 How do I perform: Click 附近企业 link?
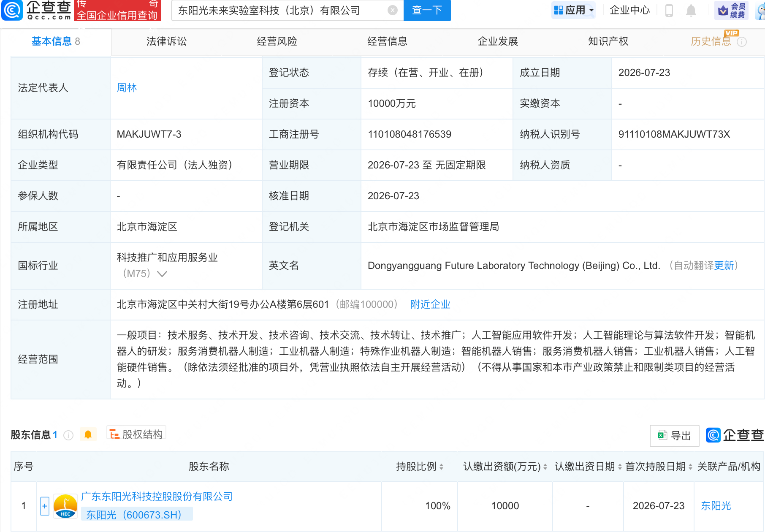coord(430,304)
